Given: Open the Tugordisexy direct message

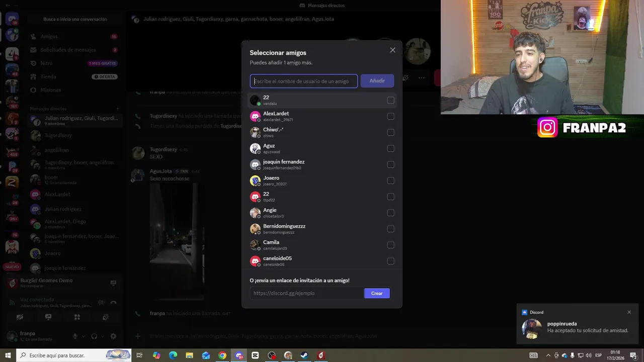Looking at the screenshot, I should coord(74,135).
